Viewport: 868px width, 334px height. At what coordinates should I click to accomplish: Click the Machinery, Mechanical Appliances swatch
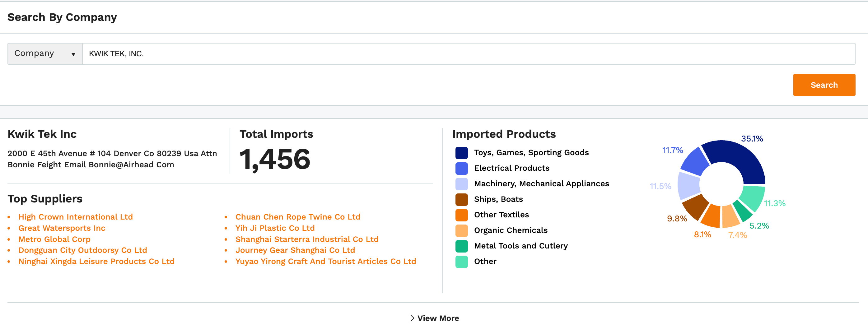click(x=461, y=184)
